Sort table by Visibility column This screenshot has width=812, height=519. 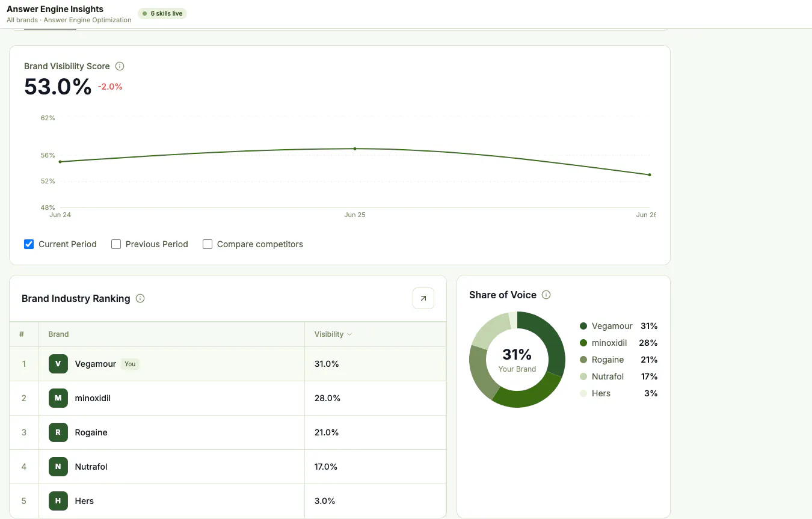click(333, 334)
